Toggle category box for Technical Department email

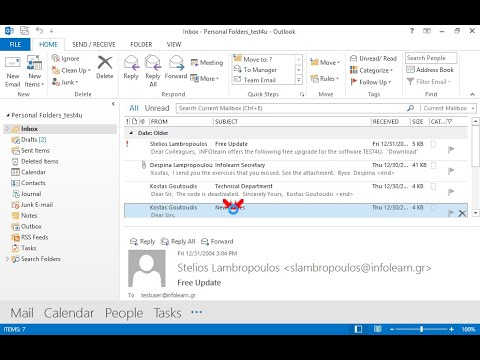(x=433, y=186)
